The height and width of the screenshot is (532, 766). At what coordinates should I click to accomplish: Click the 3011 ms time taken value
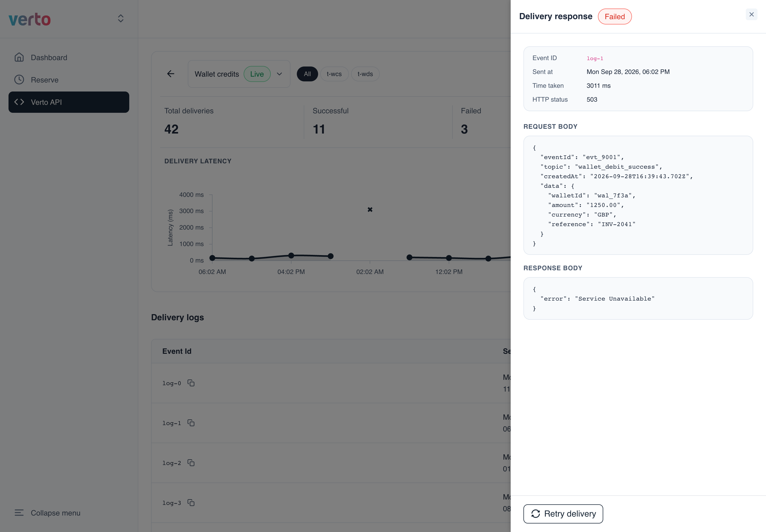(x=598, y=86)
